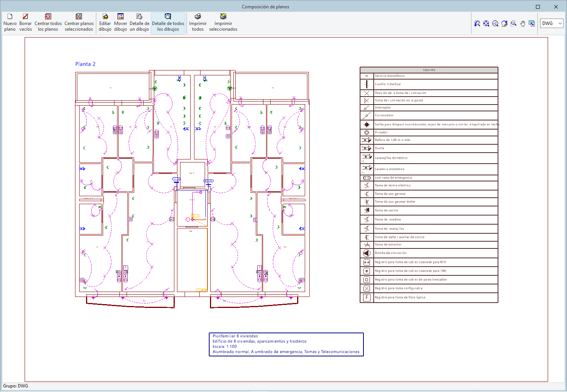Click Imprimir seleccionados
This screenshot has height=392, width=567.
[223, 23]
